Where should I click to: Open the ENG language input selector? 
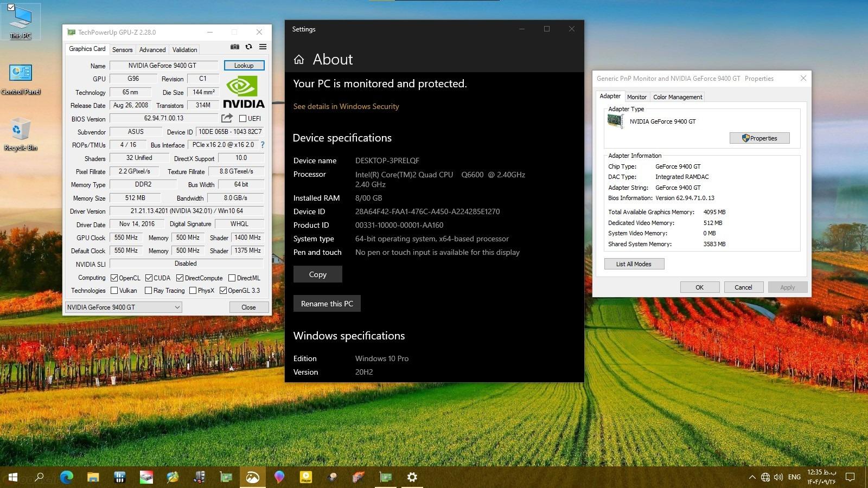pos(794,477)
